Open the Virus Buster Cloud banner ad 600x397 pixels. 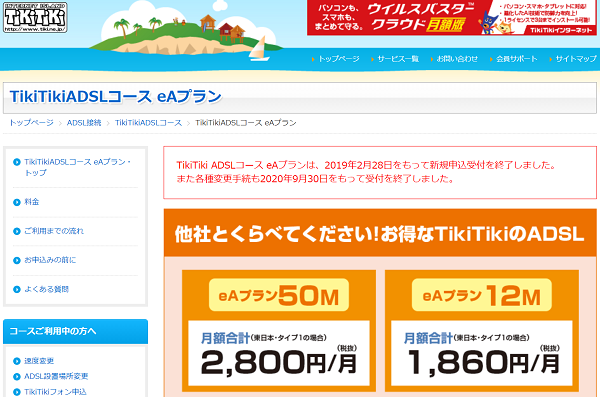[452, 18]
